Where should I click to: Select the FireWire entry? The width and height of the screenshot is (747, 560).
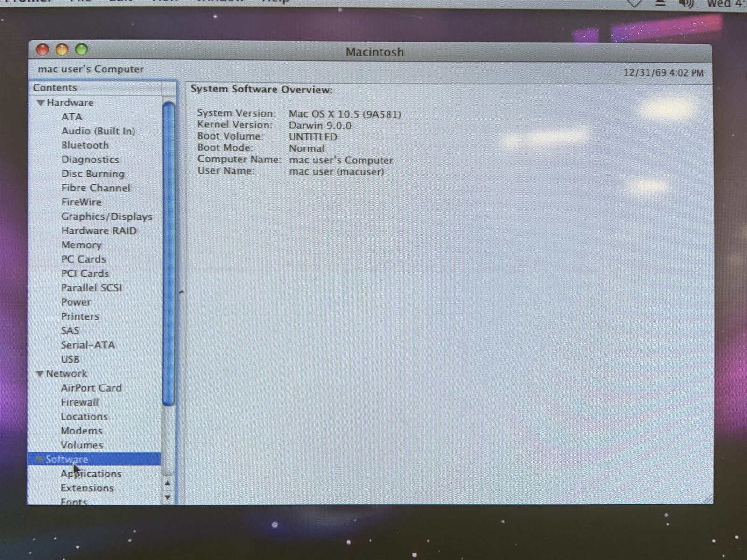click(81, 202)
